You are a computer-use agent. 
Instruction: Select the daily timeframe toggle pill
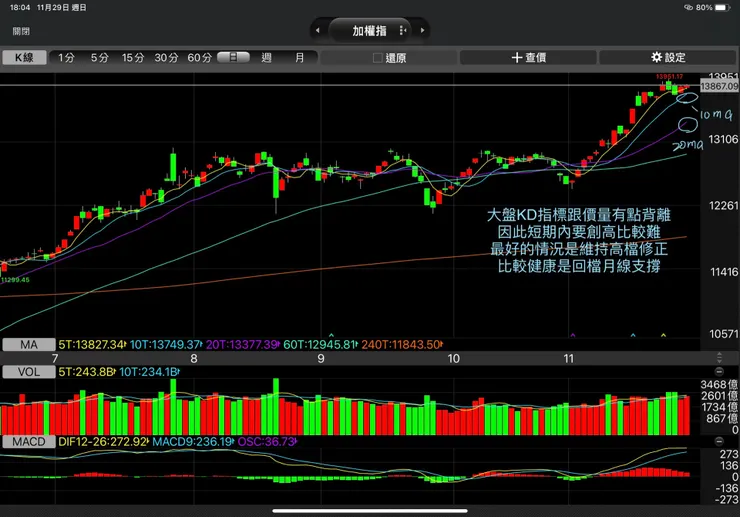[233, 58]
